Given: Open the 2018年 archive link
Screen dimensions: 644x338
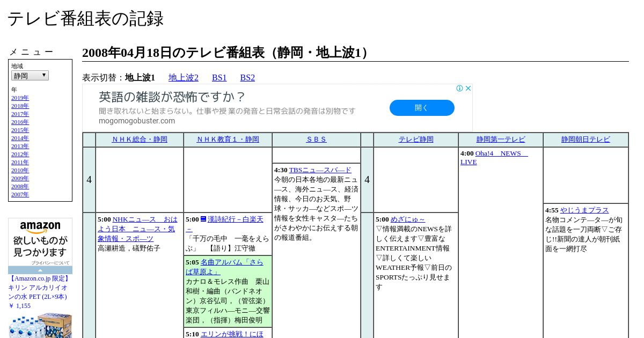Looking at the screenshot, I should click(x=20, y=106).
